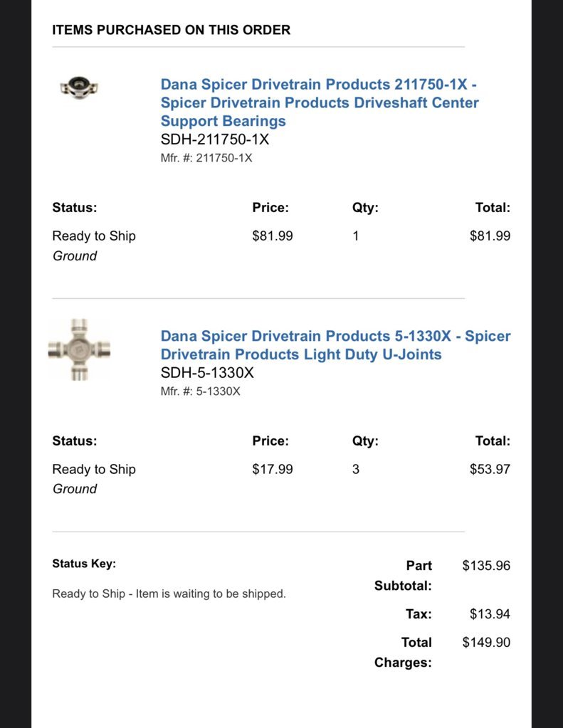
Task: Click the U-joint quantity value 3
Action: 355,469
